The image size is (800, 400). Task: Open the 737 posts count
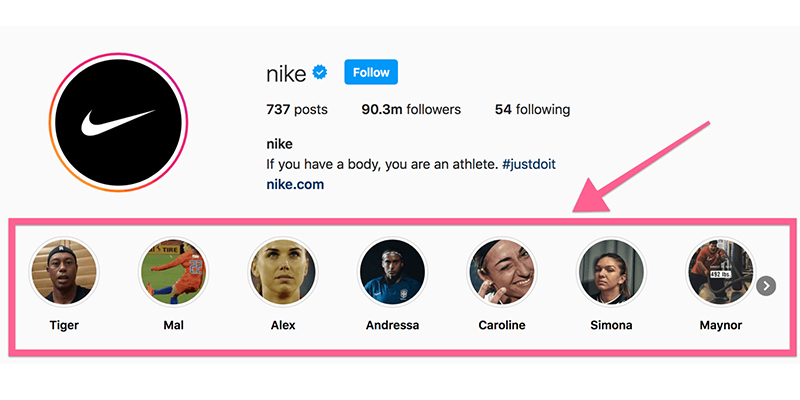(299, 110)
